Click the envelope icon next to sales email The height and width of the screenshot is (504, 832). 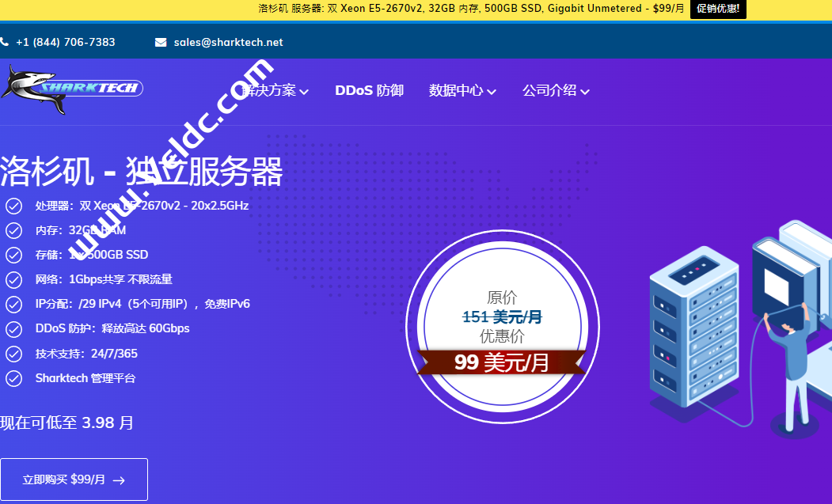pos(161,42)
